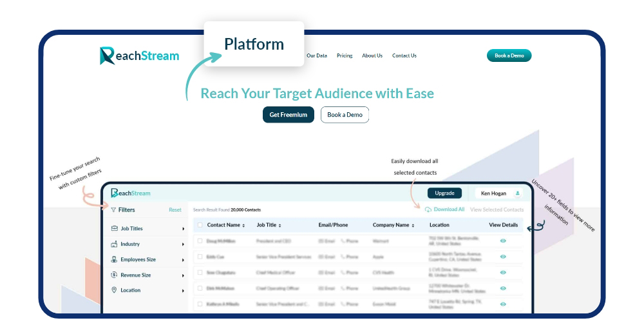Viewport: 644px width, 336px height.
Task: Click the Email icon in the UnitedHealth Group row
Action: pos(321,288)
